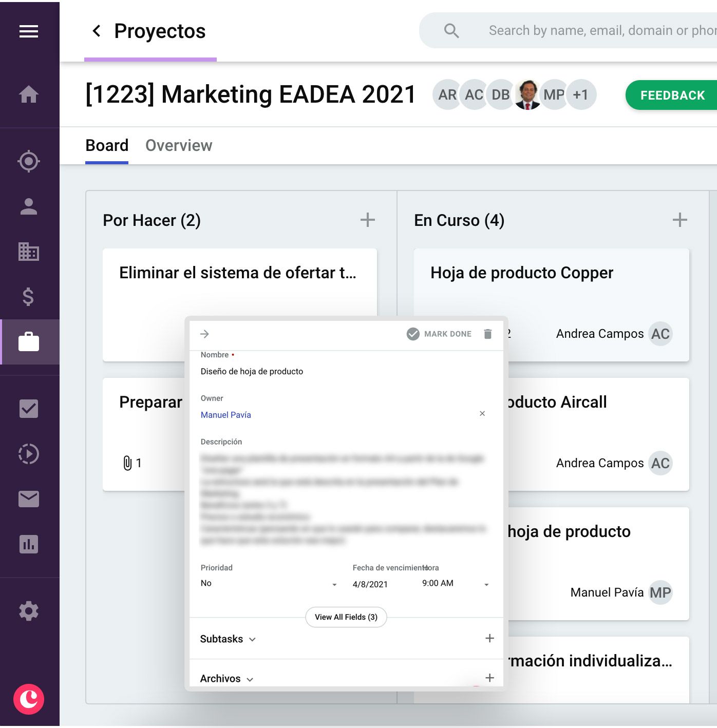The image size is (717, 728).
Task: Open Opportunities dollar sign icon
Action: 29,297
